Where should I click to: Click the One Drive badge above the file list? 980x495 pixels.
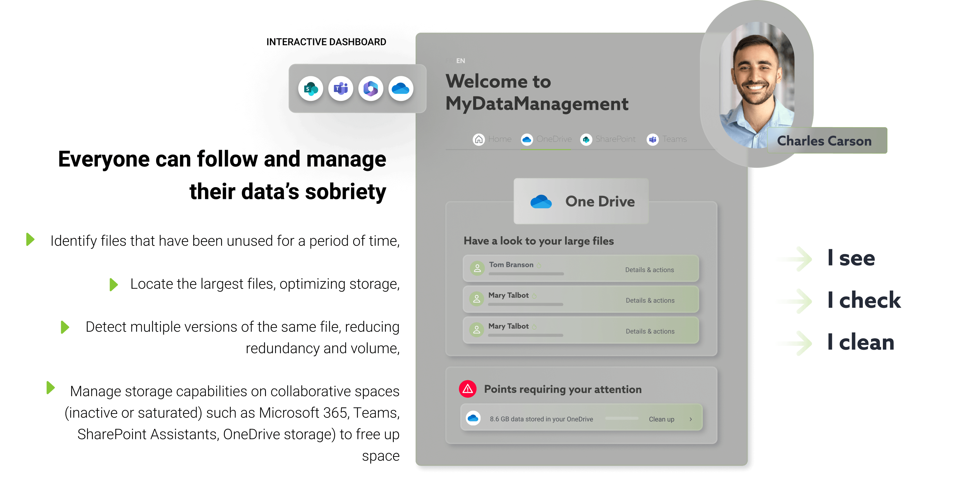point(581,201)
